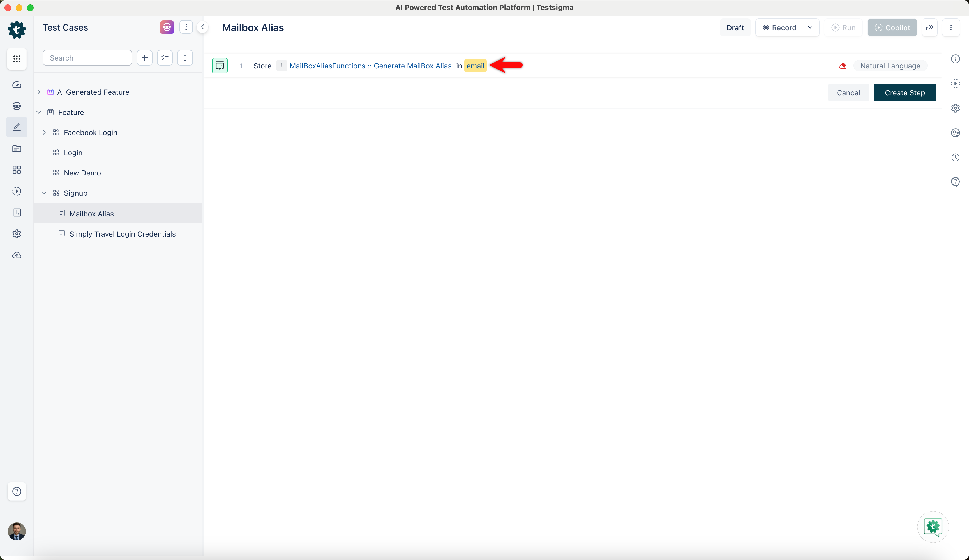The height and width of the screenshot is (560, 969).
Task: Click the Testsigma logo icon
Action: [x=17, y=30]
